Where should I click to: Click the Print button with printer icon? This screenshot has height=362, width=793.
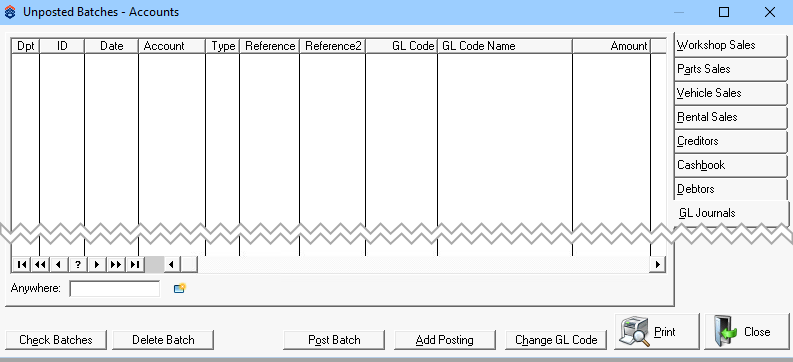657,332
